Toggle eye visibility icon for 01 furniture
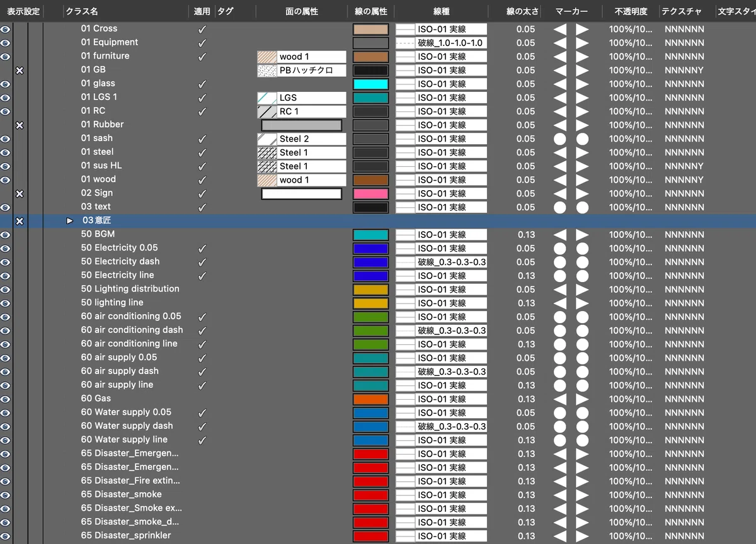 [5, 57]
